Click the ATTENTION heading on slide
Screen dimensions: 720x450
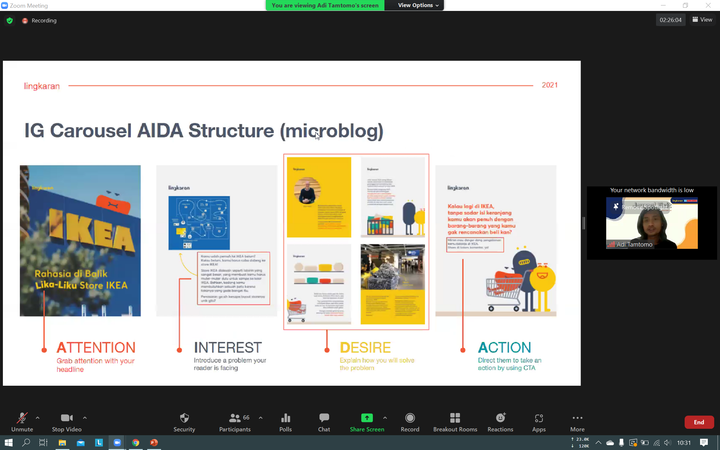tap(96, 347)
